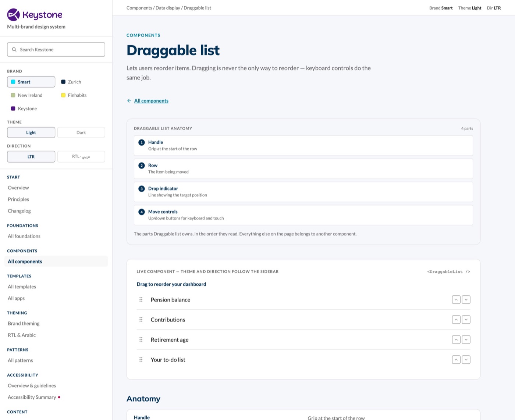
Task: Grab the Pension balance drag handle
Action: tap(141, 300)
